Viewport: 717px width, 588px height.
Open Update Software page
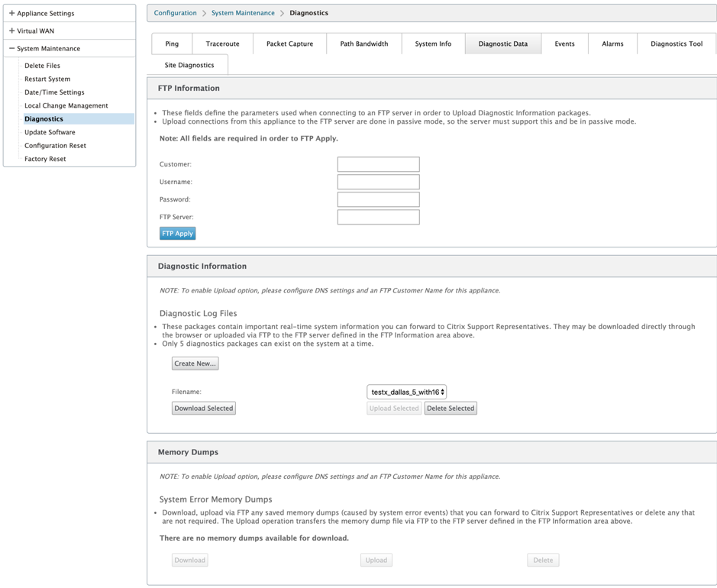(50, 132)
